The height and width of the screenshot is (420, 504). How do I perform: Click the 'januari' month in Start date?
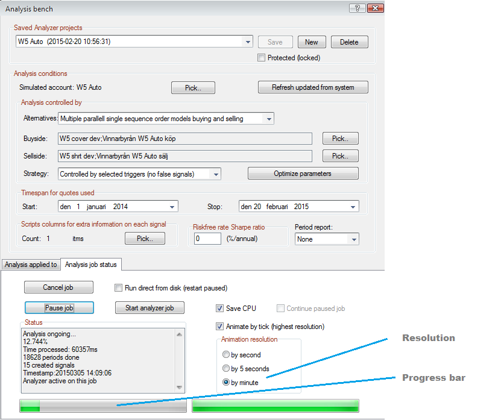click(96, 207)
